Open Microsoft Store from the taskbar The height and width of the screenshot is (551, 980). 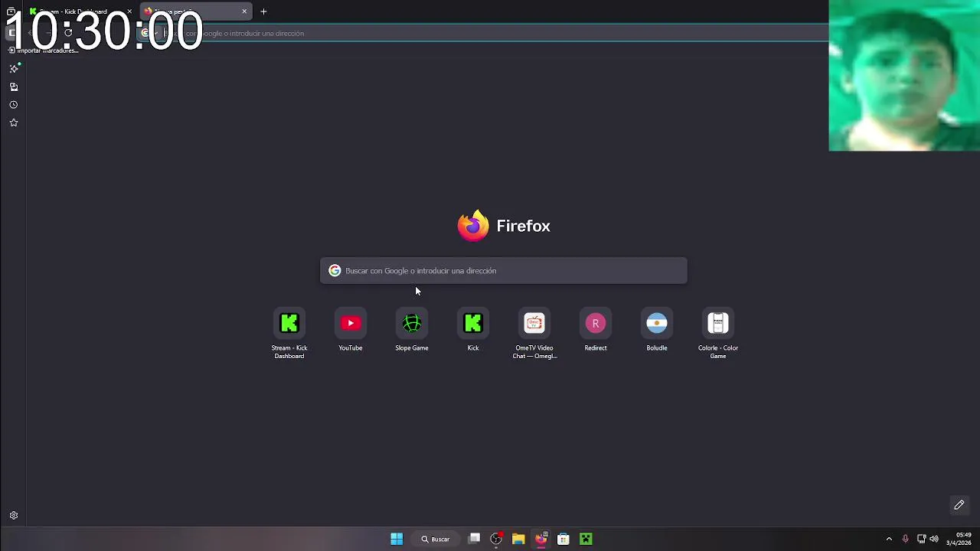tap(563, 539)
